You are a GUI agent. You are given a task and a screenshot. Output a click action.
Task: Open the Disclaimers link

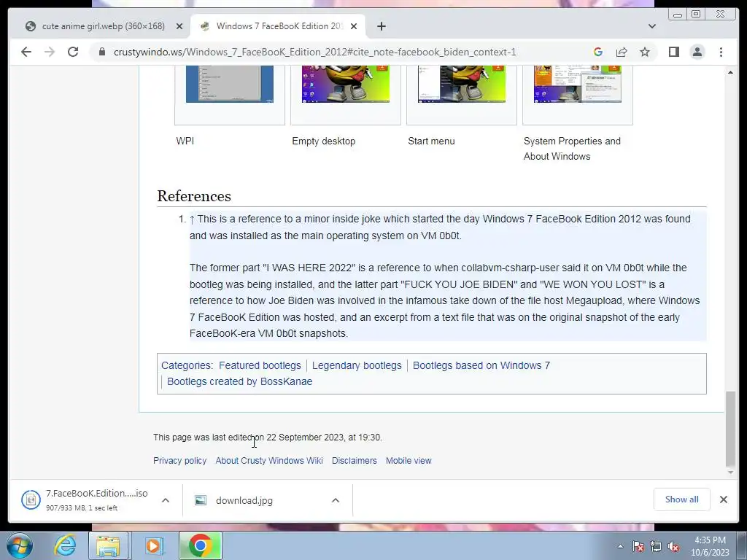[x=354, y=461]
